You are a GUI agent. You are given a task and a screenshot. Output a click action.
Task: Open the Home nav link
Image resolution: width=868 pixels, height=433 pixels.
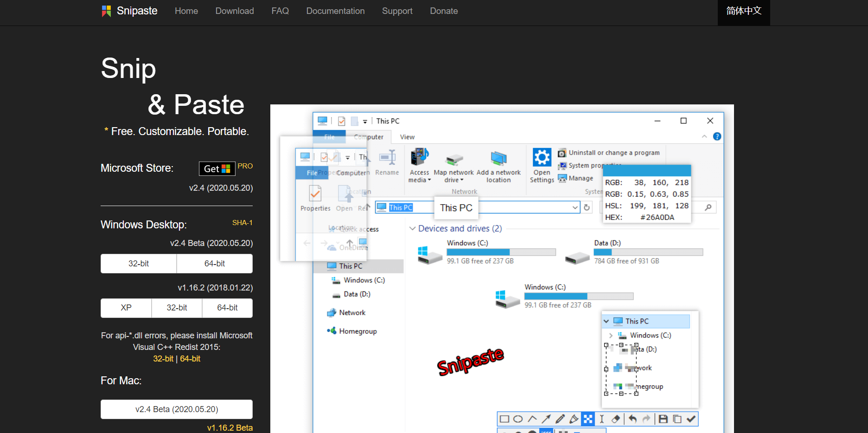coord(186,11)
